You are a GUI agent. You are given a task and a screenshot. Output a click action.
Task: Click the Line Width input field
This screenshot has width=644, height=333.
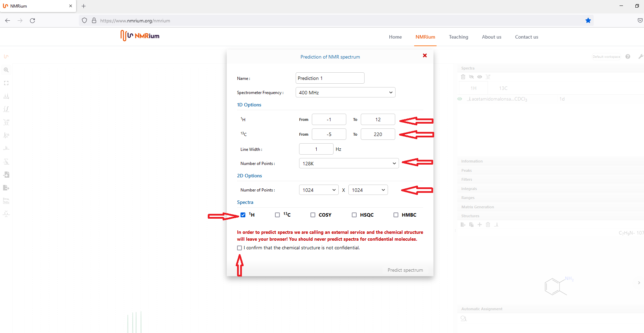pyautogui.click(x=316, y=149)
